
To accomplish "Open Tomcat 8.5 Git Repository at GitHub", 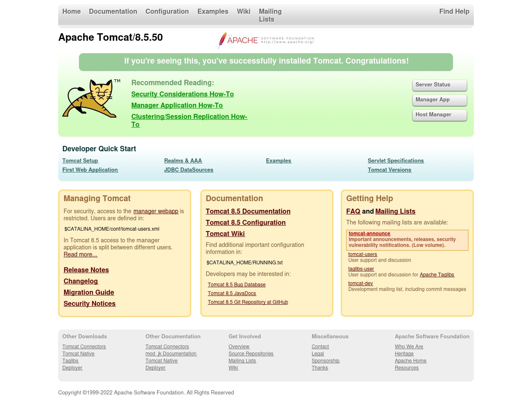I will pos(248,302).
